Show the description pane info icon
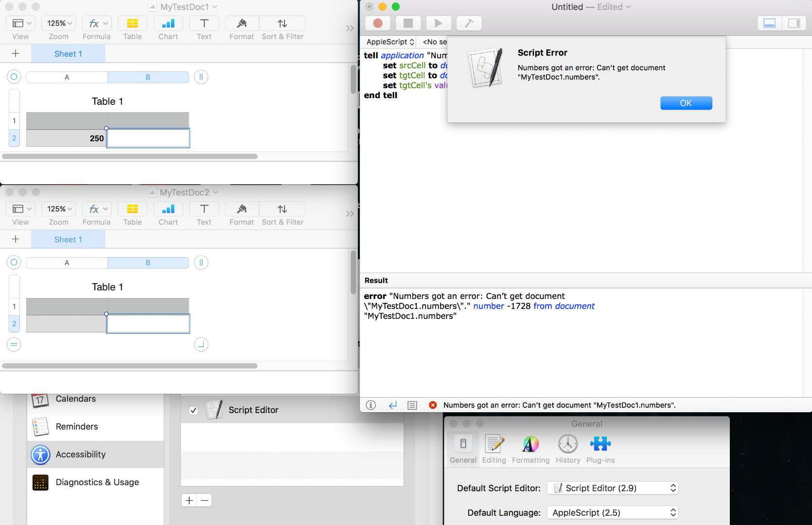The width and height of the screenshot is (812, 525). 371,405
